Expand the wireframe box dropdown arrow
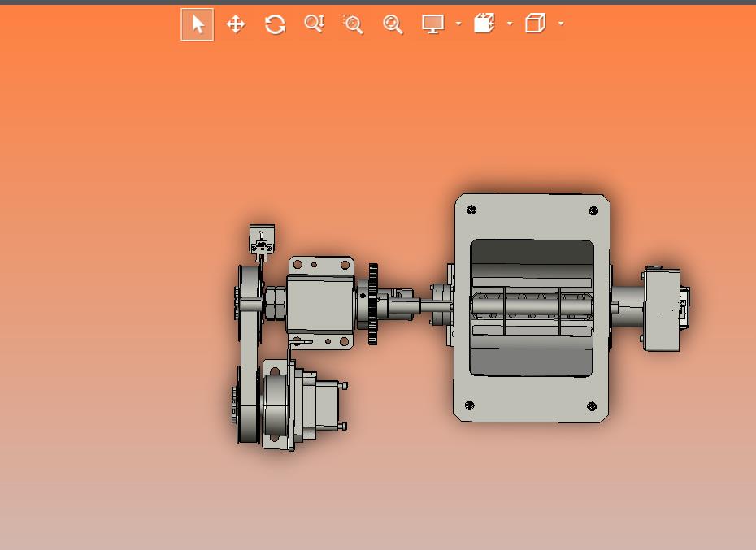Viewport: 756px width, 550px height. [561, 23]
